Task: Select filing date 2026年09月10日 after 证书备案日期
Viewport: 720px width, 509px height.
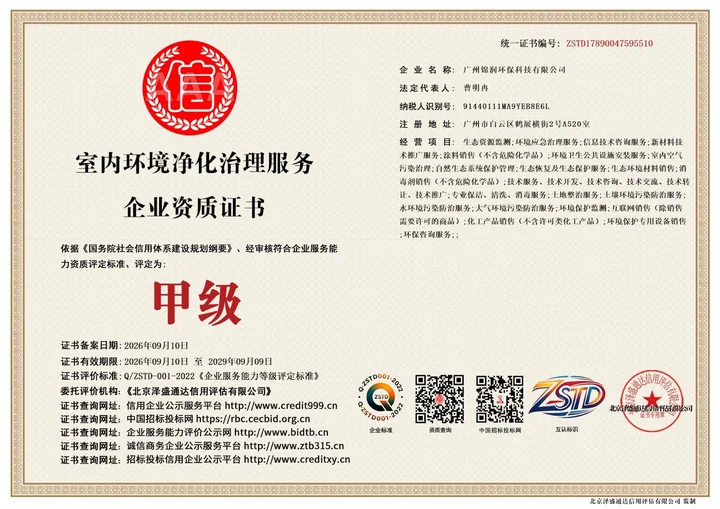Action: (x=156, y=345)
